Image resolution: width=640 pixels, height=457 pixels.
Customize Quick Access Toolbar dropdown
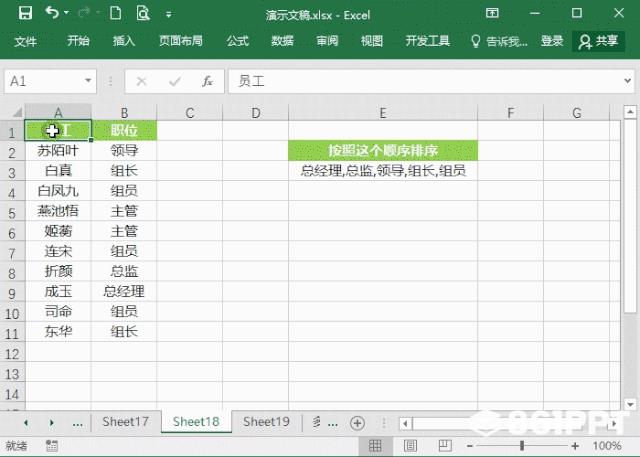tap(169, 15)
